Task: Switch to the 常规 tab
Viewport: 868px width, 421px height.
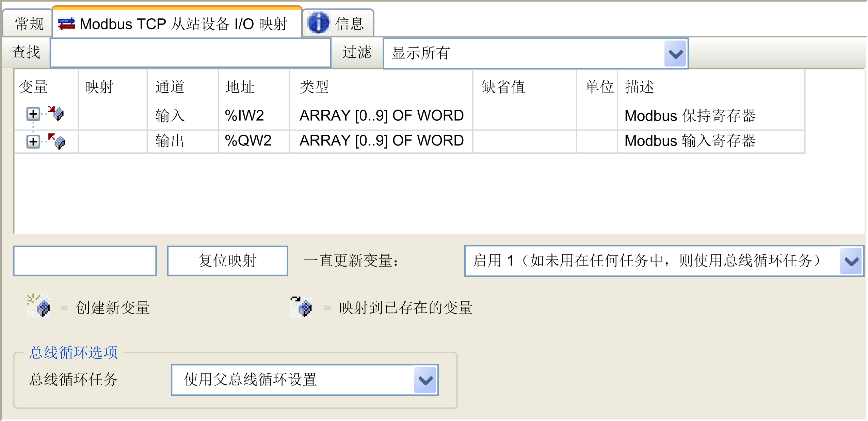Action: (x=29, y=24)
